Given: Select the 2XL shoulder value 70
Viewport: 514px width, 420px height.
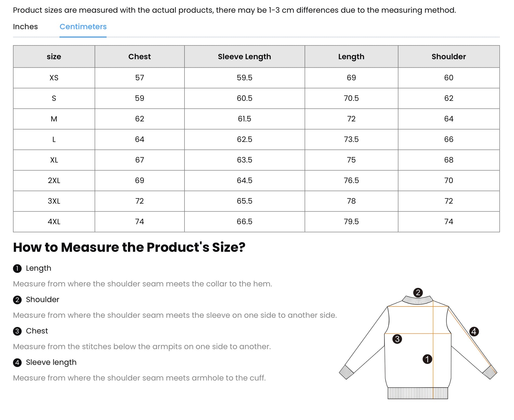Looking at the screenshot, I should 449,180.
